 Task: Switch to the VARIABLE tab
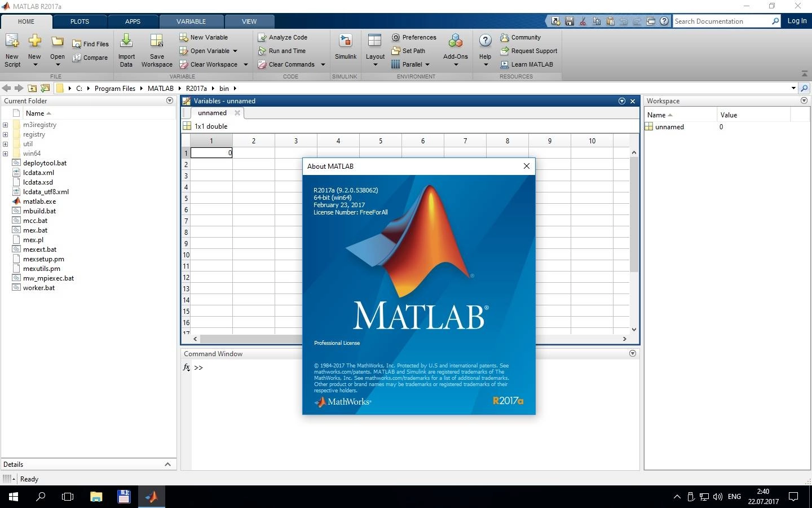click(x=191, y=21)
